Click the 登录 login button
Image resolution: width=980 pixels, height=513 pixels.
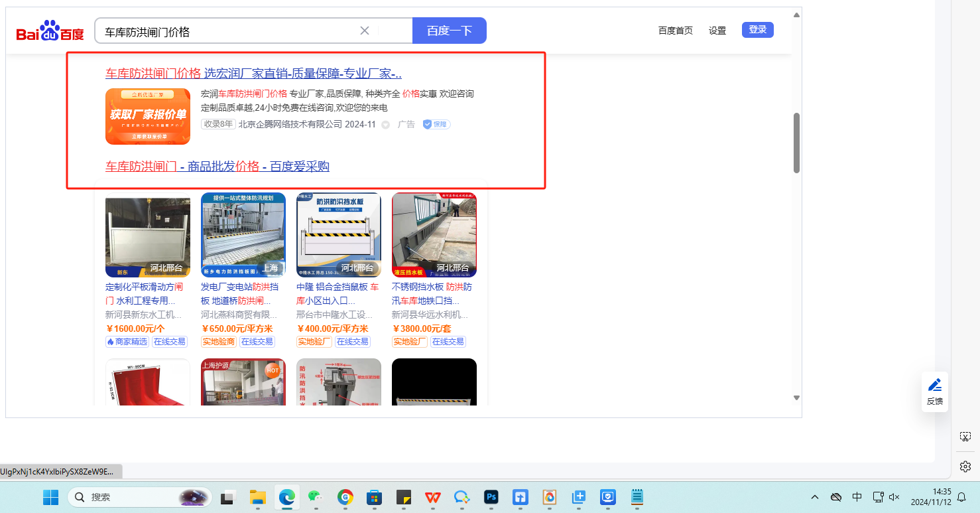click(x=757, y=30)
